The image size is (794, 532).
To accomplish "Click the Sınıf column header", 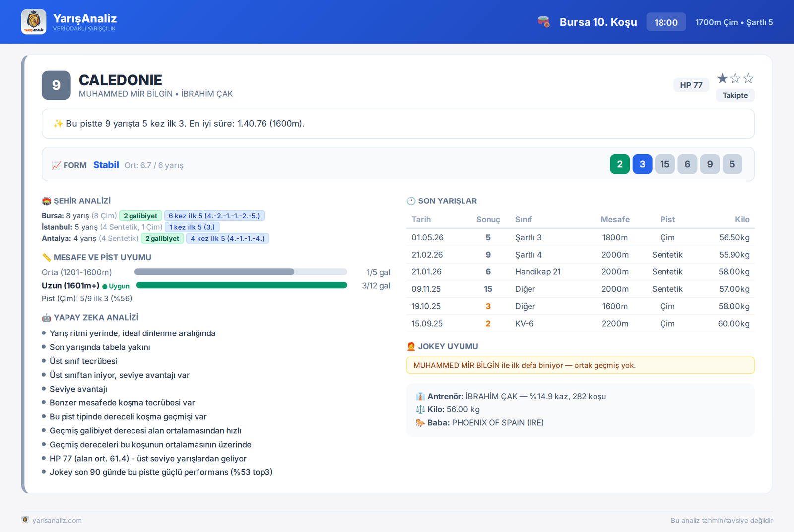I will 524,219.
